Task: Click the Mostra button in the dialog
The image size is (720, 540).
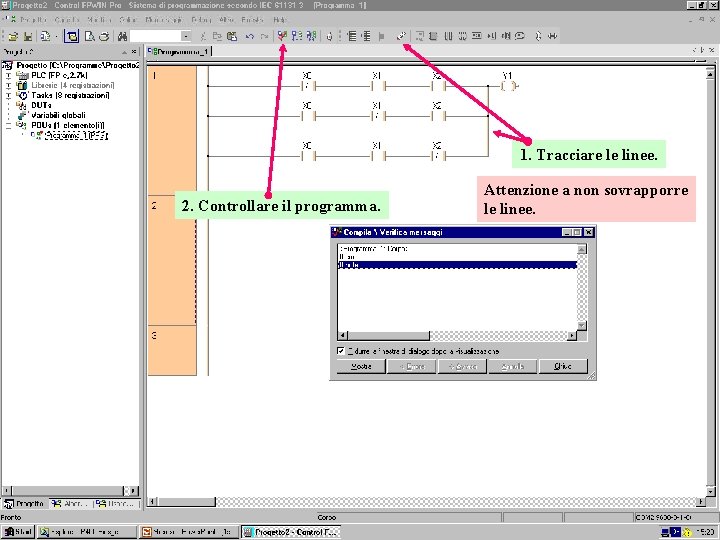Action: [361, 366]
